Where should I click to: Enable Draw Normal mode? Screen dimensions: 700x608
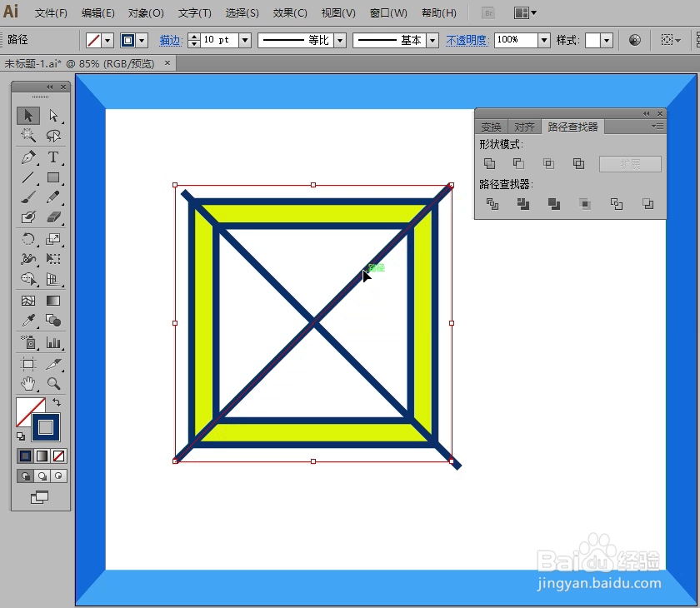click(26, 476)
